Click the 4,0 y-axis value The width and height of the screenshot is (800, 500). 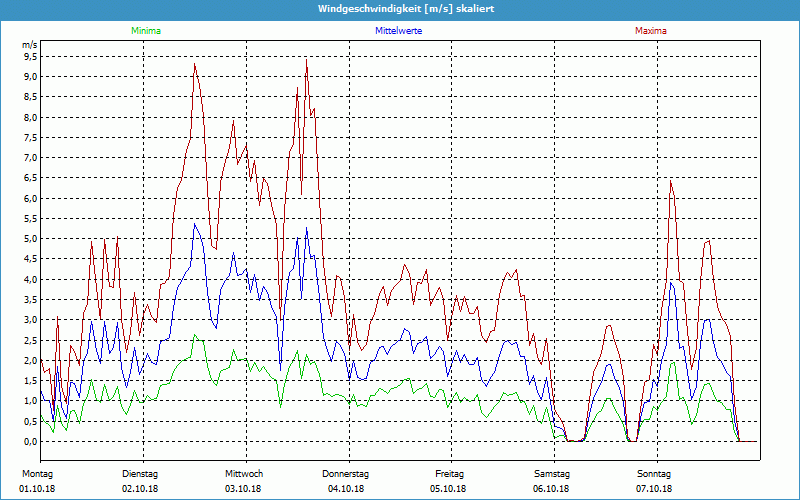pos(31,280)
